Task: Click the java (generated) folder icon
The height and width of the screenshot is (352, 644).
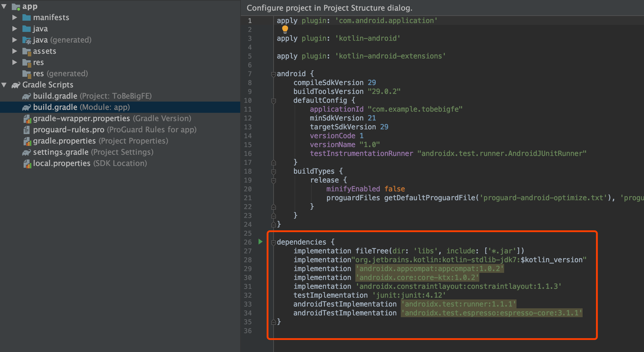Action: (x=27, y=40)
